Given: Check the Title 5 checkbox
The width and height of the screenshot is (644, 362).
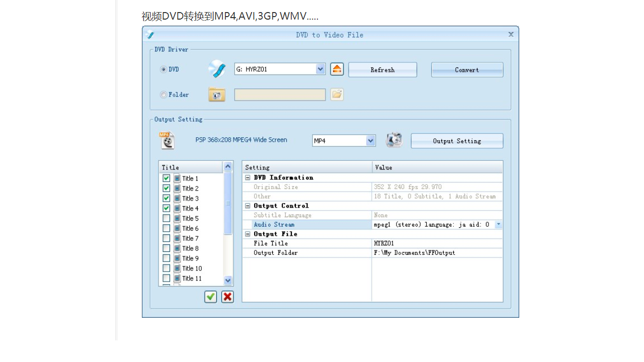Looking at the screenshot, I should click(x=167, y=218).
